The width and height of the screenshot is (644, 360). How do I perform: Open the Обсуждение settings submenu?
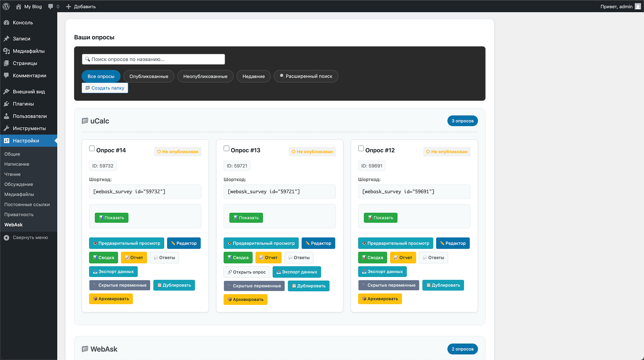(x=19, y=184)
